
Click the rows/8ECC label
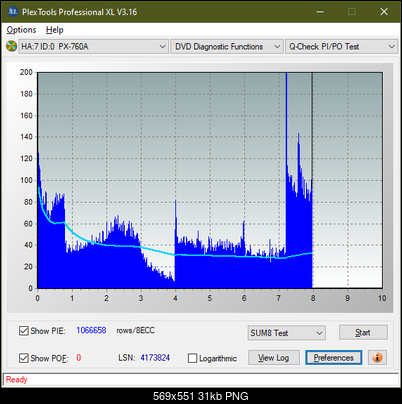136,330
